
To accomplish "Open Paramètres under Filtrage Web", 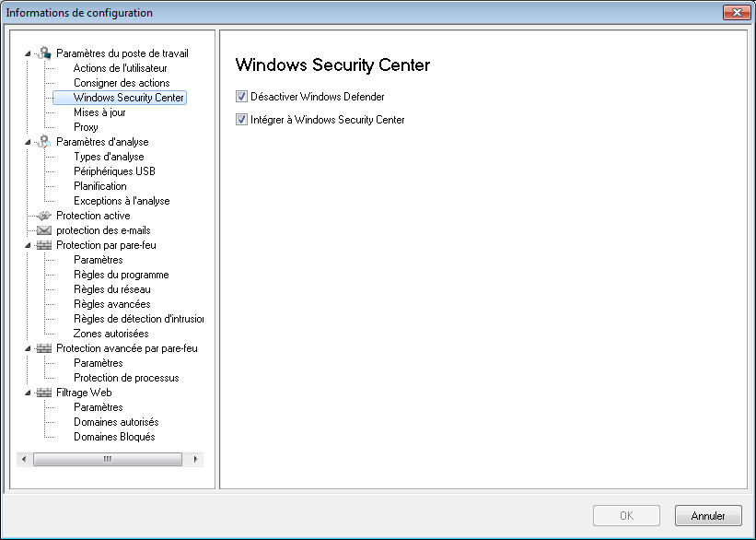I will click(99, 407).
